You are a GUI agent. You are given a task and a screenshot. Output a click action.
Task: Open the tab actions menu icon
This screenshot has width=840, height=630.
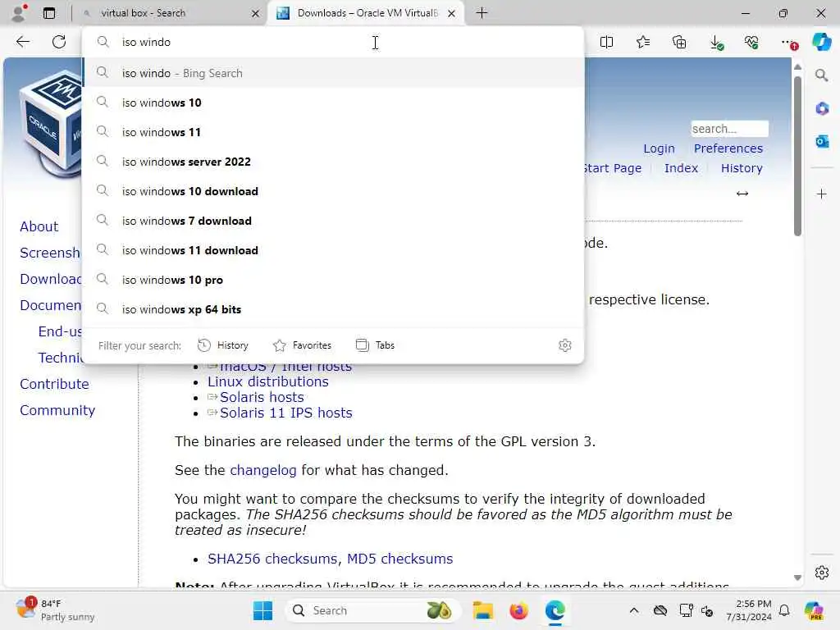[x=49, y=13]
